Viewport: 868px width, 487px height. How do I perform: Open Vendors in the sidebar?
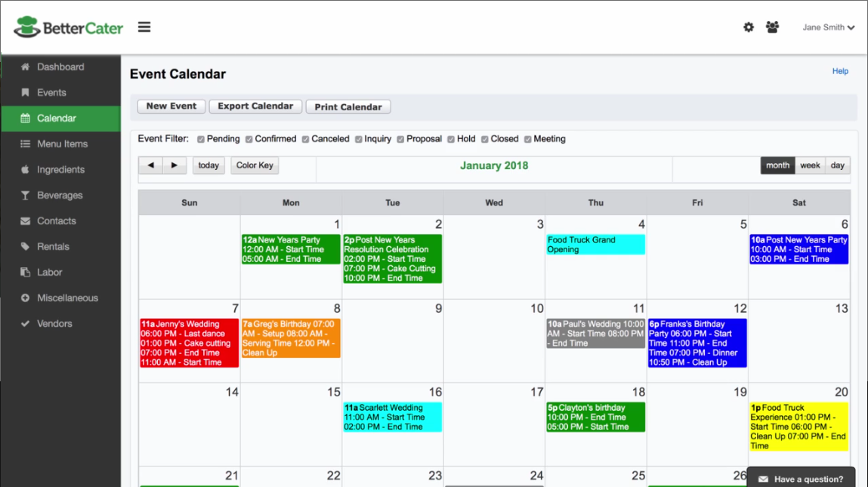61,323
